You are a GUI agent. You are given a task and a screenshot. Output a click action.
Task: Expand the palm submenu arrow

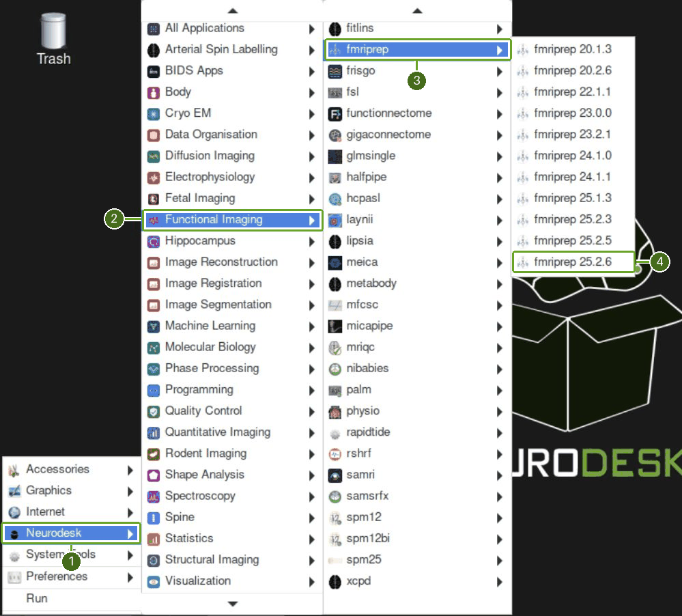(499, 391)
